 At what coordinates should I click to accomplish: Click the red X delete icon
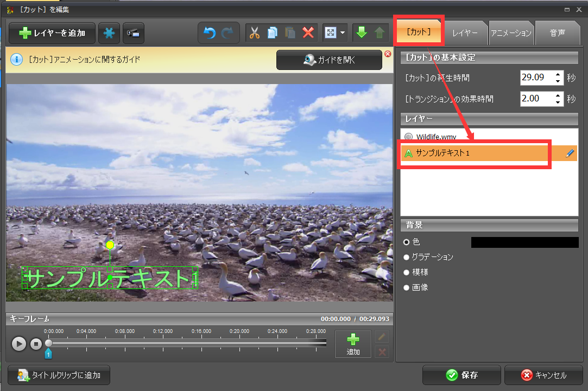[x=308, y=33]
